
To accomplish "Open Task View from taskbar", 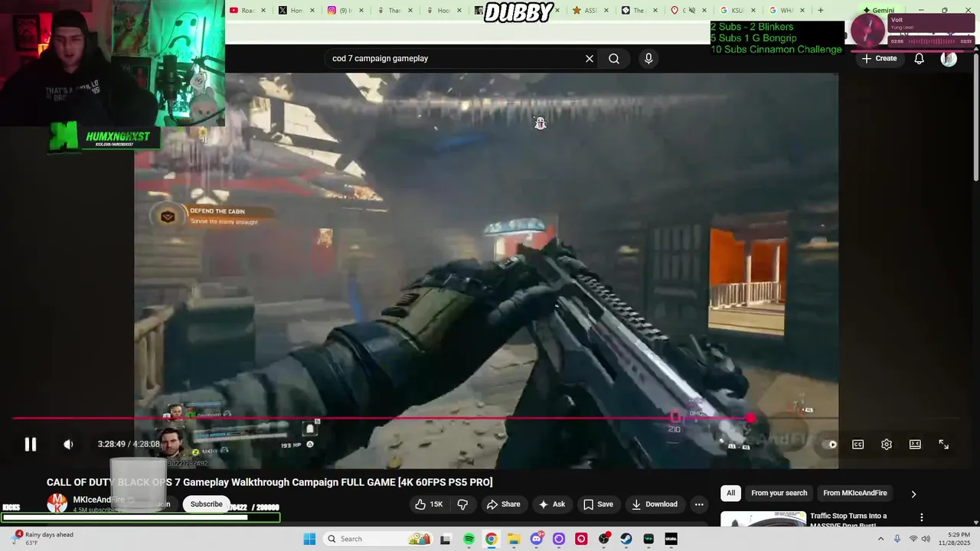I will [x=446, y=539].
